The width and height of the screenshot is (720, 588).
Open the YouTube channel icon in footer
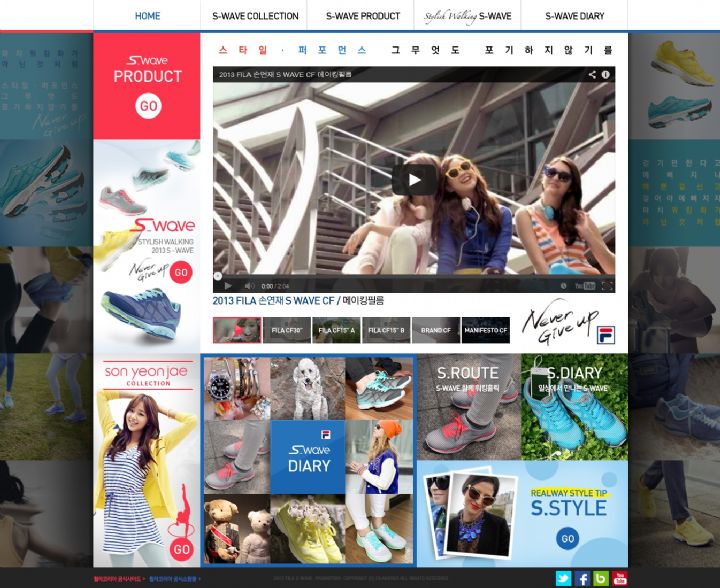pos(620,578)
